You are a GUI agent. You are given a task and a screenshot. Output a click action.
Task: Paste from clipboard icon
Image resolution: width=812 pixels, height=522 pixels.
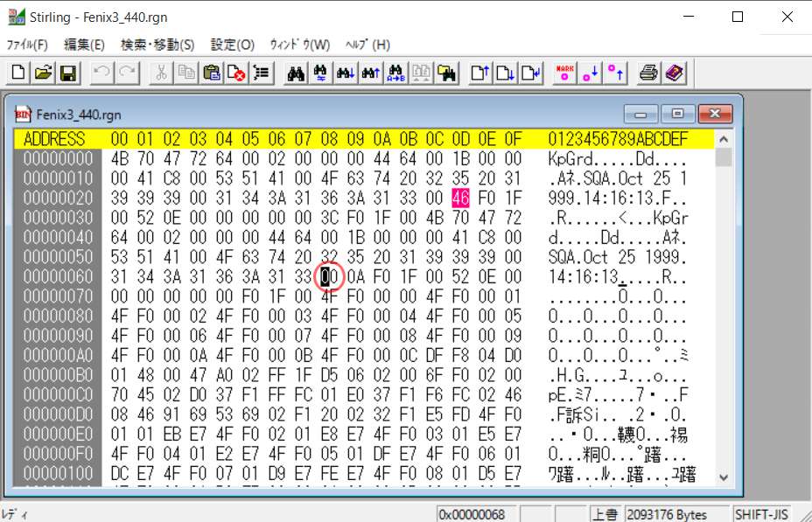pos(211,73)
